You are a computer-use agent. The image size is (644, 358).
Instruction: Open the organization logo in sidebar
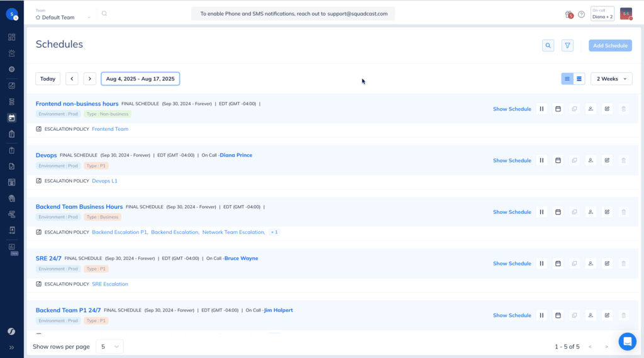point(12,14)
